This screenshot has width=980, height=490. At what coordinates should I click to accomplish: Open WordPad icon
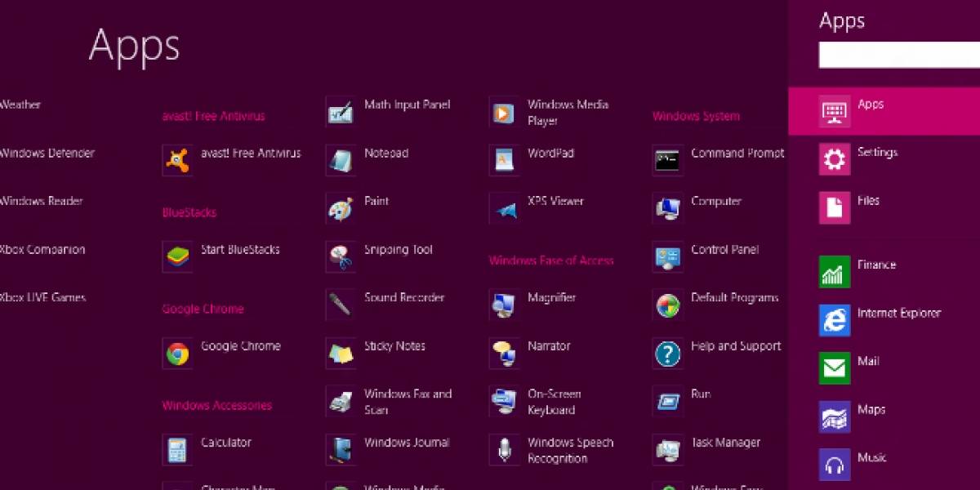(x=504, y=160)
